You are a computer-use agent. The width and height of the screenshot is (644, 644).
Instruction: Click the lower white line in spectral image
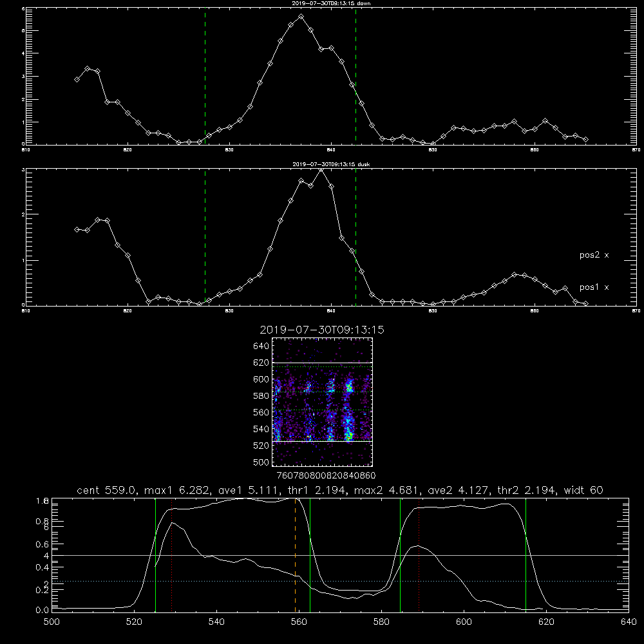click(x=323, y=442)
